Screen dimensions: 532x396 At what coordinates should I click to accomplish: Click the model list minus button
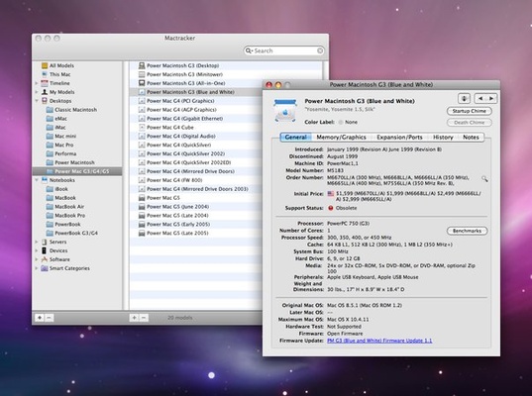144,318
